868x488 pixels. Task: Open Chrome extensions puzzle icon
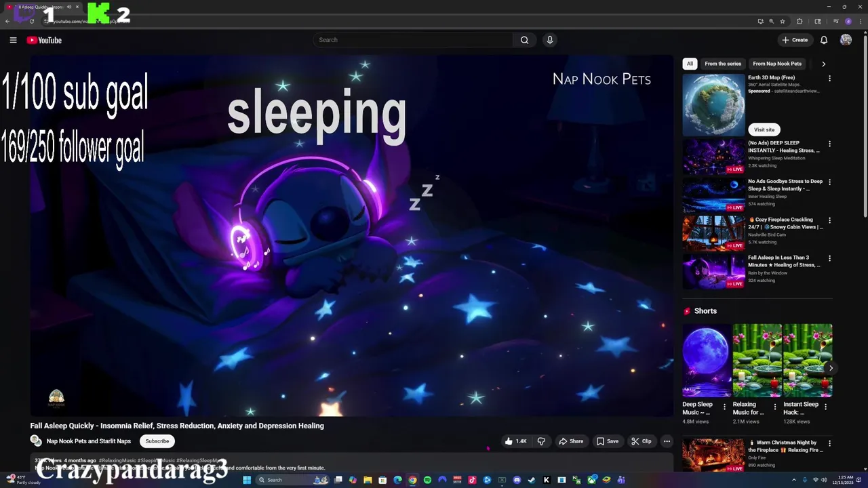tap(800, 21)
